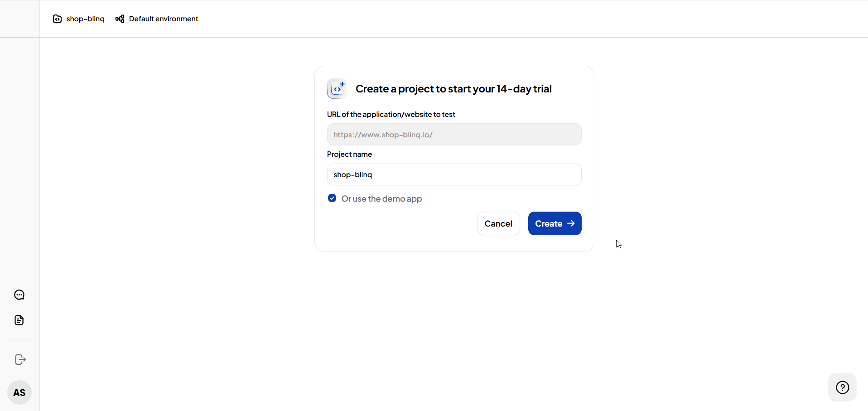Click the Default environment icon
868x411 pixels.
pos(119,19)
